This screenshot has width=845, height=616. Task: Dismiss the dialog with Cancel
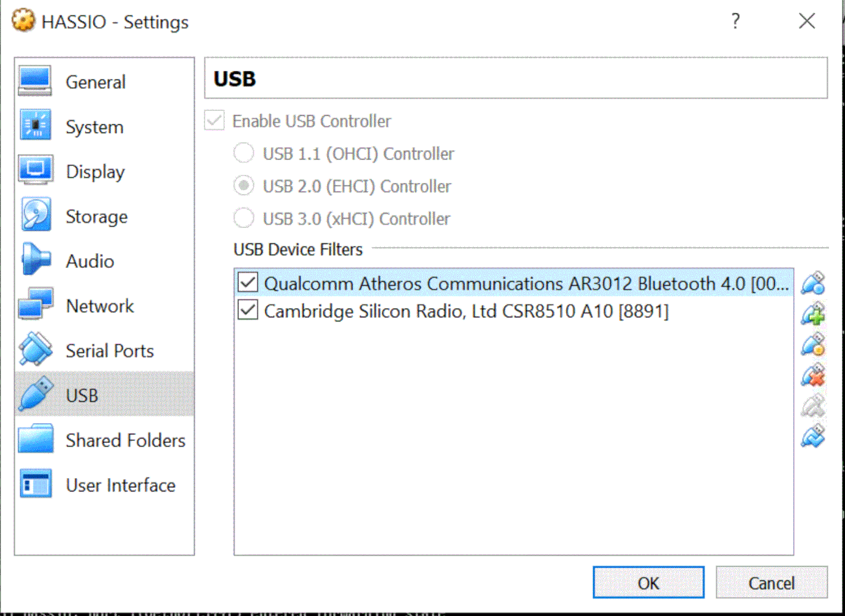(x=772, y=583)
